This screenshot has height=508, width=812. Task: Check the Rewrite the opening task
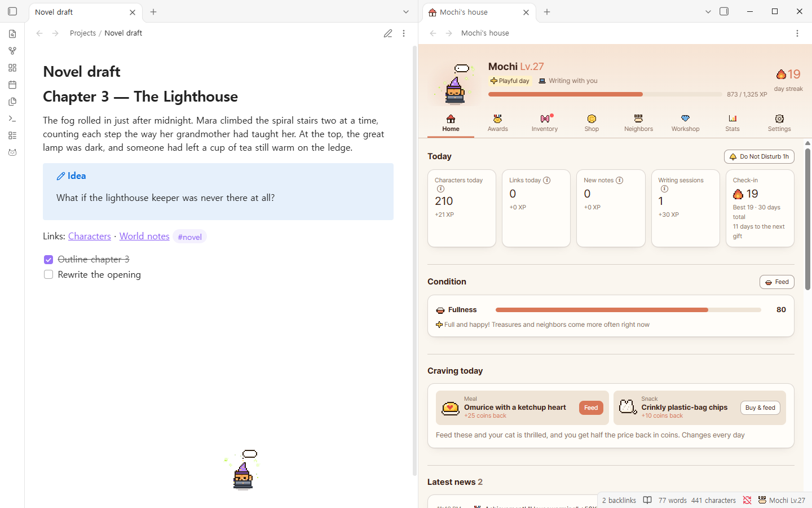[48, 274]
